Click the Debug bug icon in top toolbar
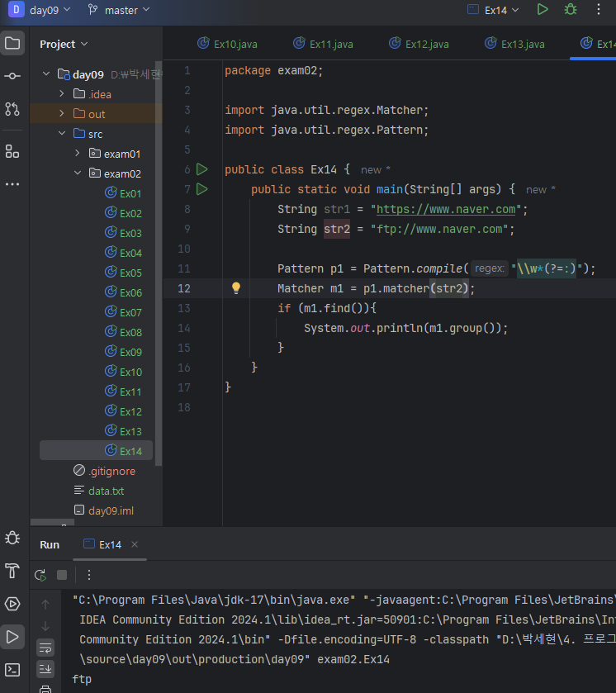The width and height of the screenshot is (616, 693). [x=570, y=10]
